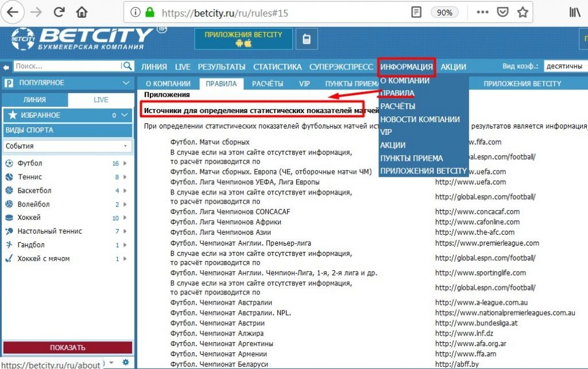Click the football sport icon

(9, 163)
